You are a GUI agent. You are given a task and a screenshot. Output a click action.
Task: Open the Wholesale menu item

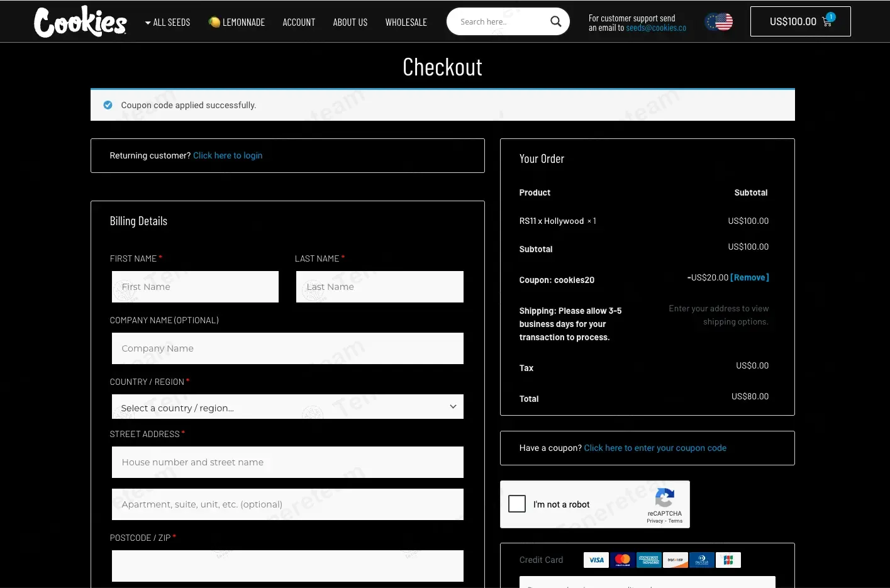406,22
